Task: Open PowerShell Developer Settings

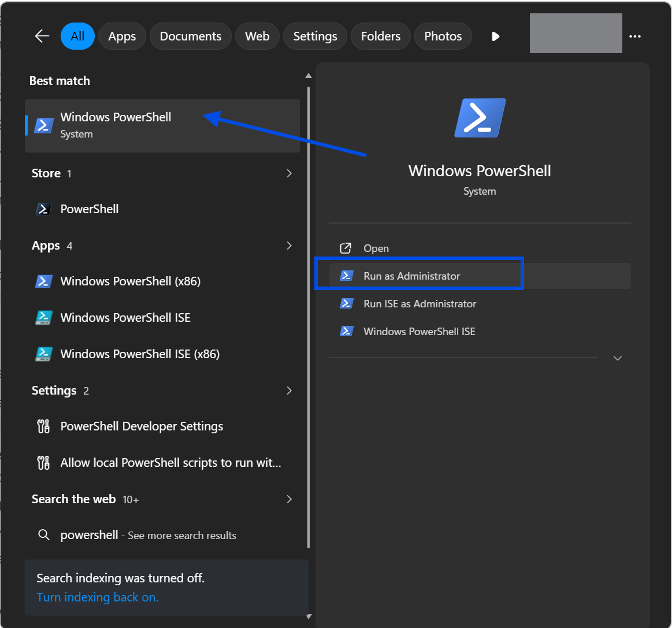Action: point(142,426)
